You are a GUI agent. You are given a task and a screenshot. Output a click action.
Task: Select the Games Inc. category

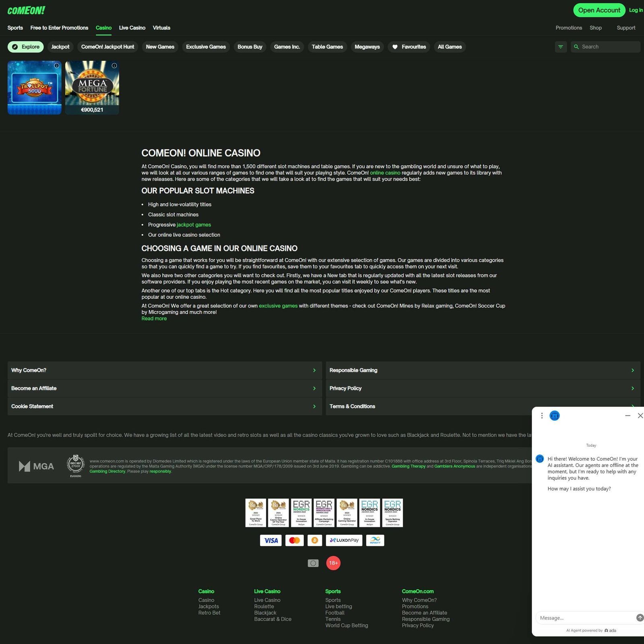(287, 47)
